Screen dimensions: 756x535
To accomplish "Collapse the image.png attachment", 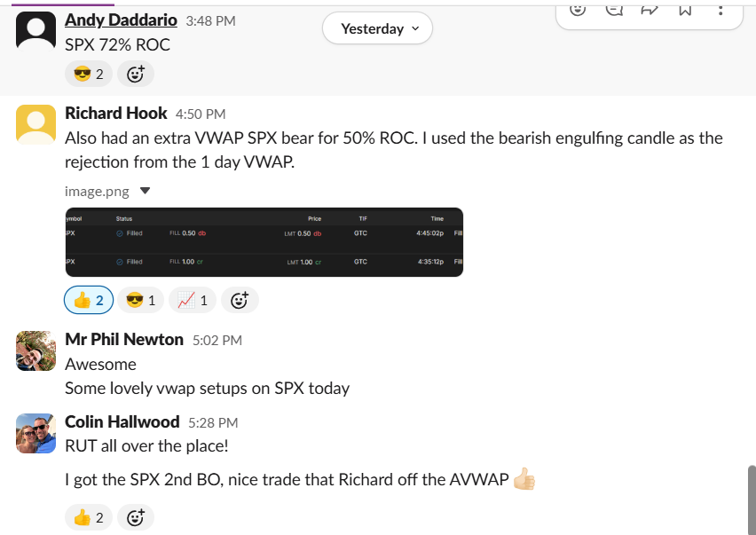I will click(x=146, y=190).
